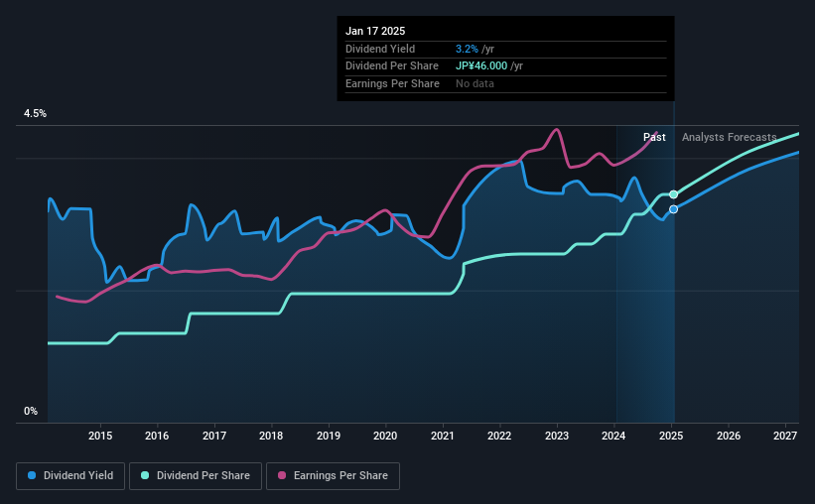Click the Jan 17 2025 tooltip date
The width and height of the screenshot is (815, 504).
(x=375, y=31)
